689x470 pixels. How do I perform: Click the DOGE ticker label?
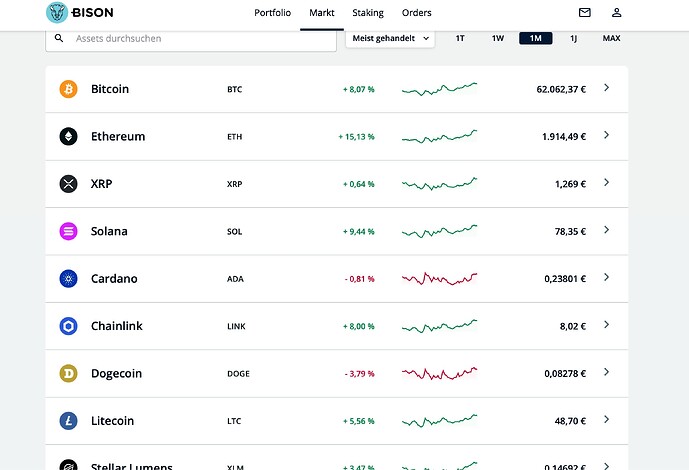pos(238,374)
